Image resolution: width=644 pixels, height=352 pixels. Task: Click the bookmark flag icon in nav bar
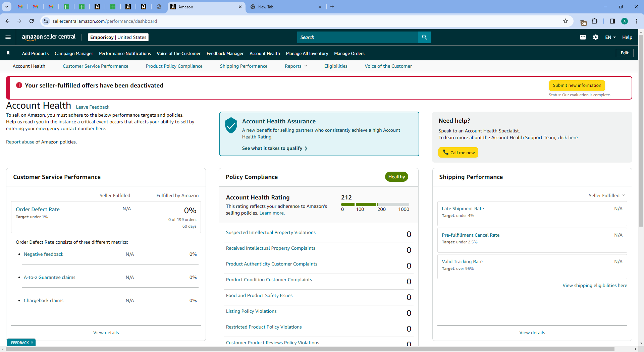[8, 53]
